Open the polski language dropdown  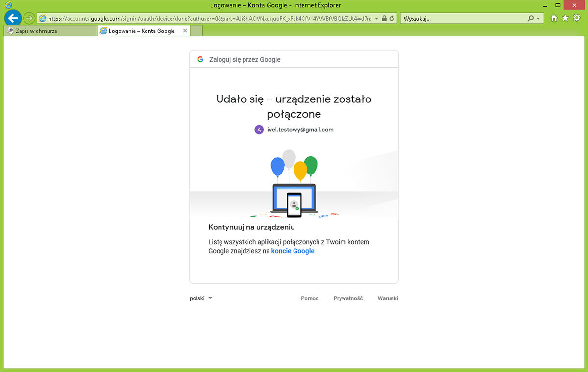pyautogui.click(x=201, y=298)
